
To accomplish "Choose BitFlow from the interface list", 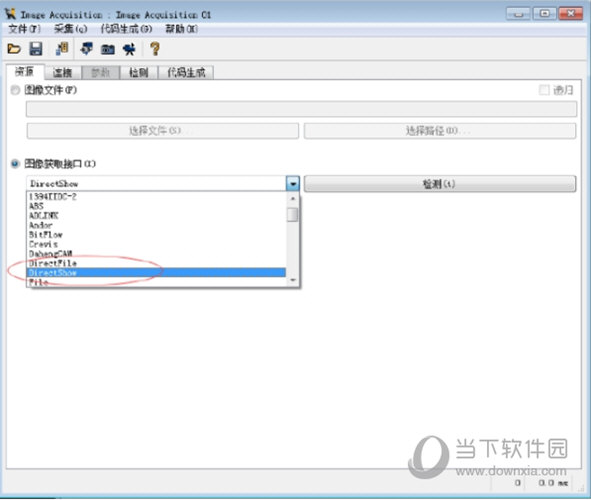I will (156, 235).
